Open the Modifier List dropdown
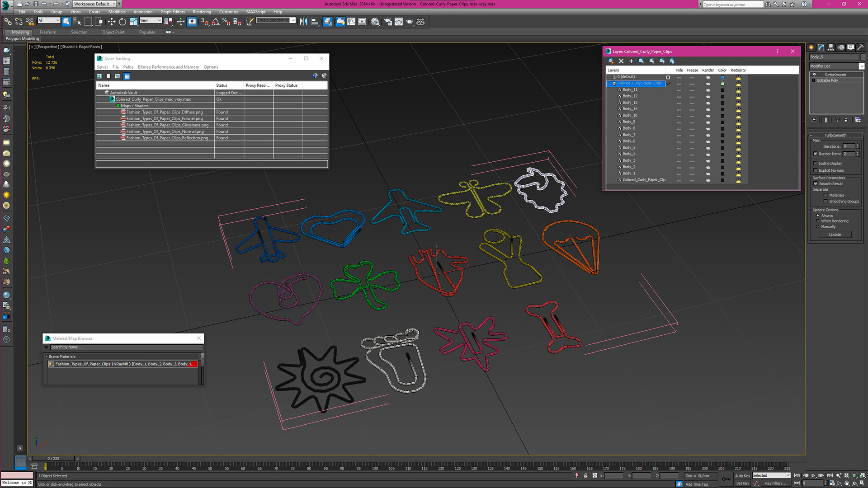 [861, 66]
